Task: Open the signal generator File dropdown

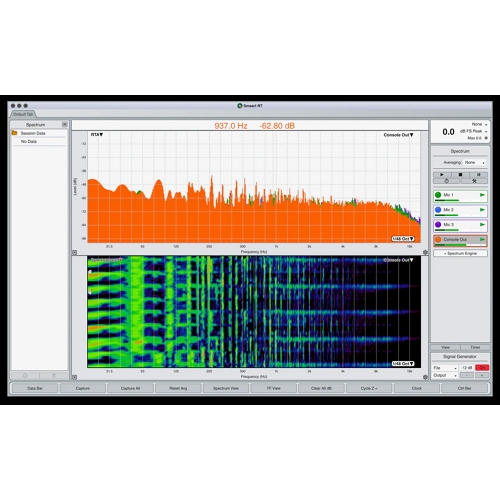Action: click(445, 368)
